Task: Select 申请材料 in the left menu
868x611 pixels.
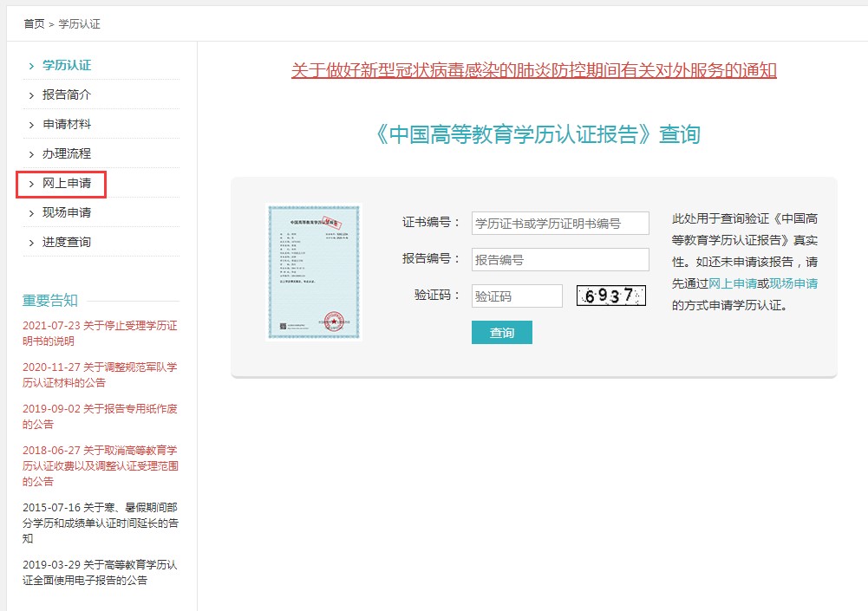Action: (x=67, y=124)
